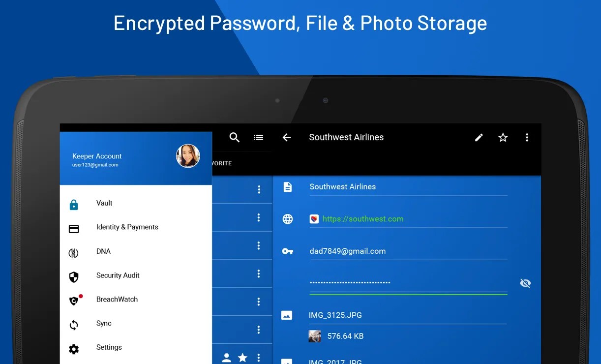Open fourth record's three-dot menu in list
This screenshot has width=601, height=364.
259,273
